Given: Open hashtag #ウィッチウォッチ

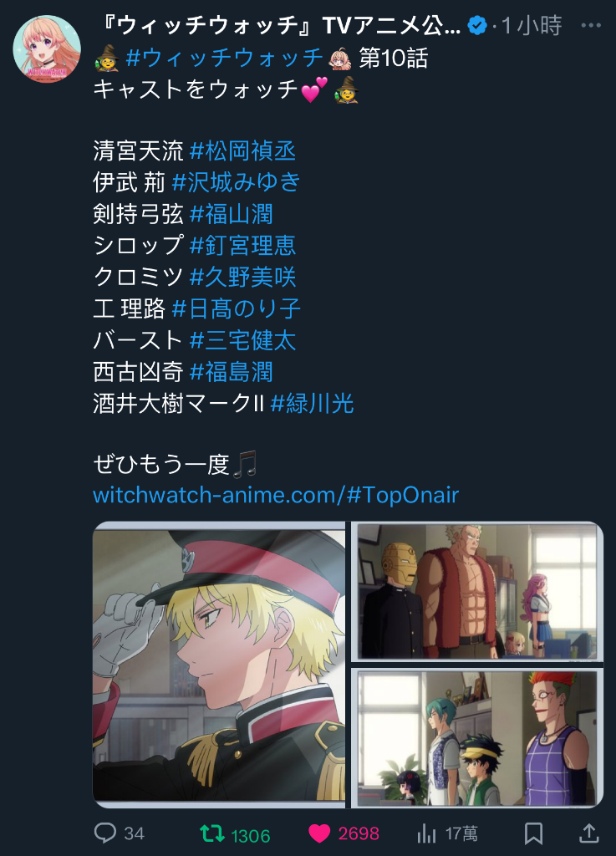Looking at the screenshot, I should click(x=225, y=58).
